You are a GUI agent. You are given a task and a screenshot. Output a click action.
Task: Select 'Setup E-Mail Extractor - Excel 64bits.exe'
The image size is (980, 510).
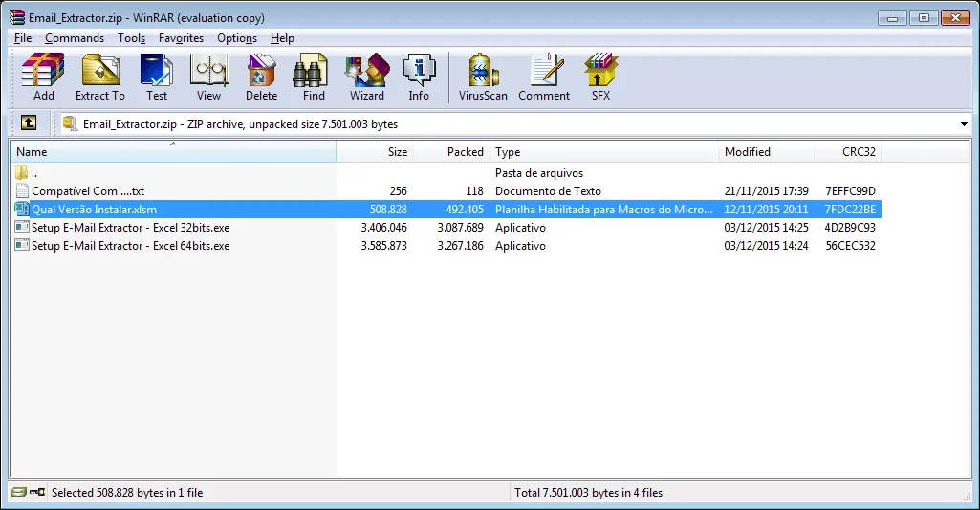pyautogui.click(x=131, y=245)
